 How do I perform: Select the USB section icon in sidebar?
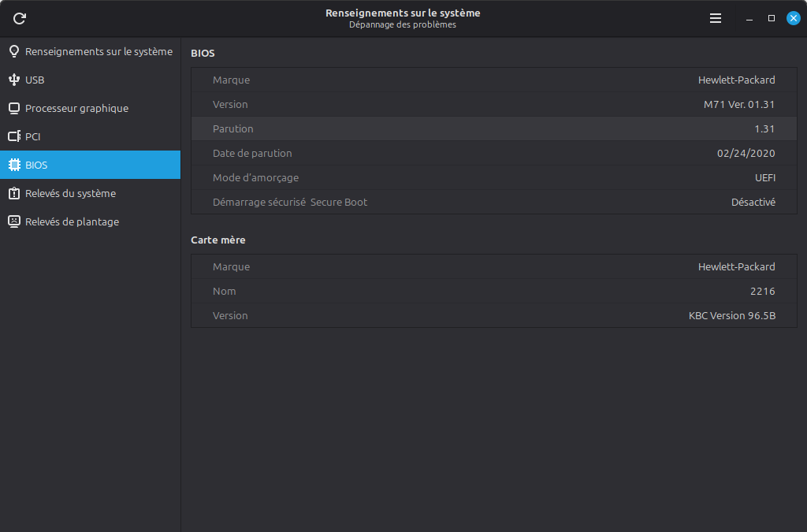13,80
